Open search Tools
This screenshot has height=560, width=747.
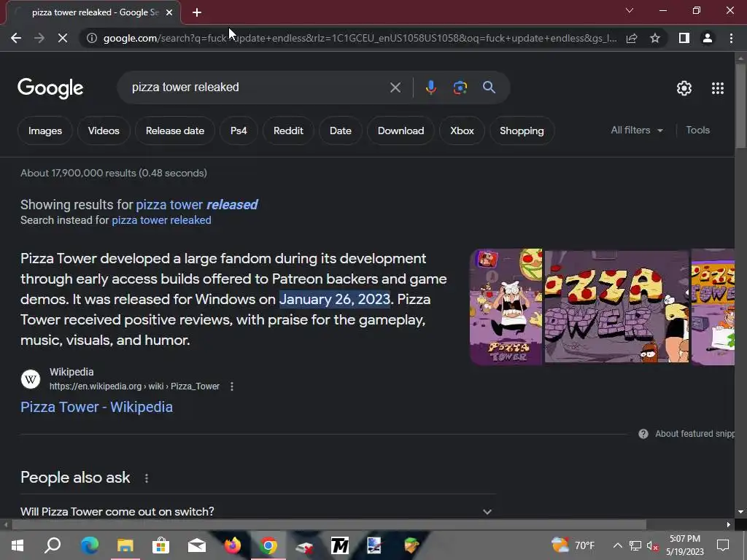[697, 130]
